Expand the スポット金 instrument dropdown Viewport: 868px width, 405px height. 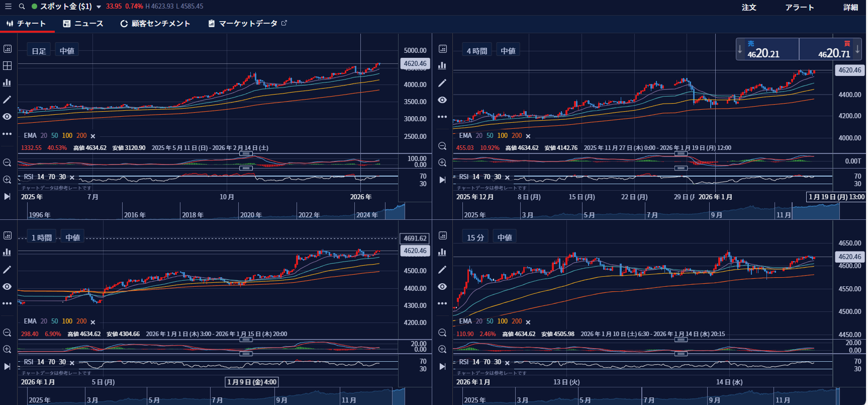[x=99, y=7]
